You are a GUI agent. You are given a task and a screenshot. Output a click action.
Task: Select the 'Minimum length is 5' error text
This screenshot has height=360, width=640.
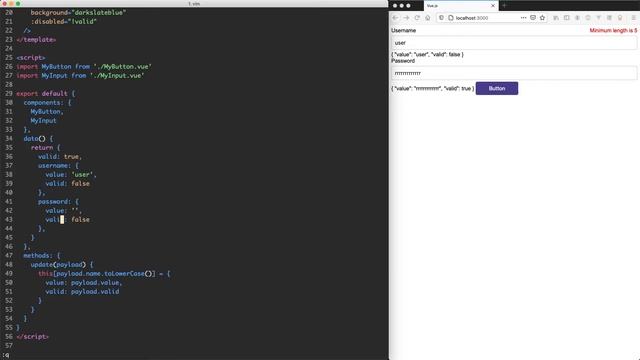click(x=613, y=31)
